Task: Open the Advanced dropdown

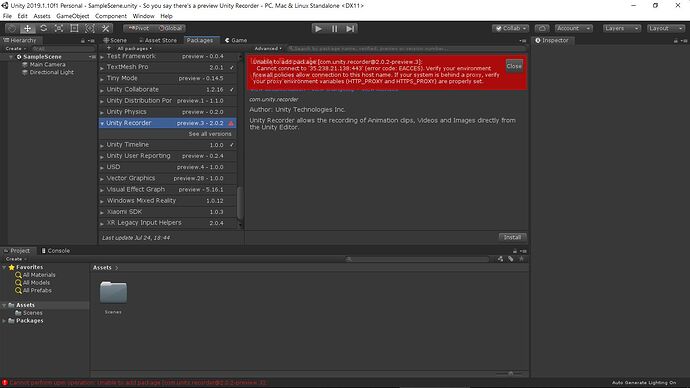Action: 268,48
